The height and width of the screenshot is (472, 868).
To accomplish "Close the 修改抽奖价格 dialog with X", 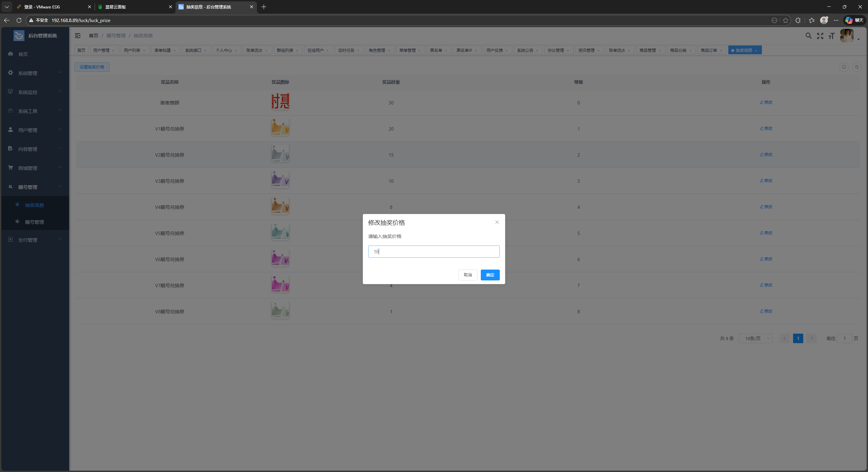I will (497, 222).
